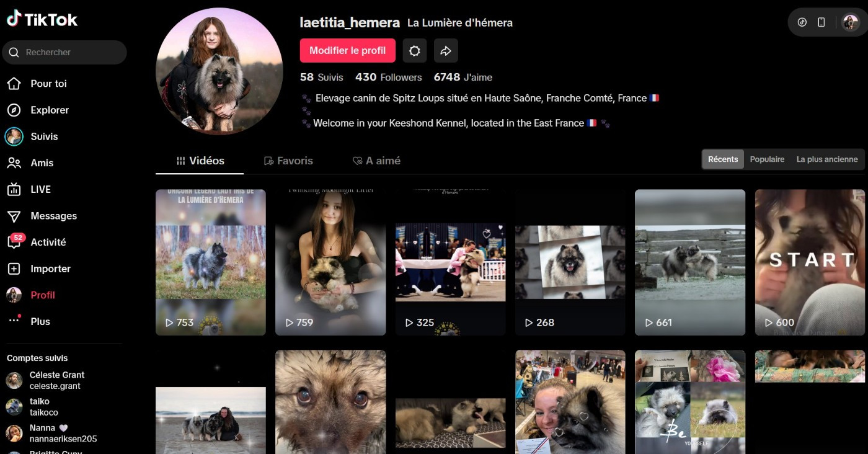Open LIVE from the sidebar
This screenshot has height=454, width=868.
tap(14, 189)
